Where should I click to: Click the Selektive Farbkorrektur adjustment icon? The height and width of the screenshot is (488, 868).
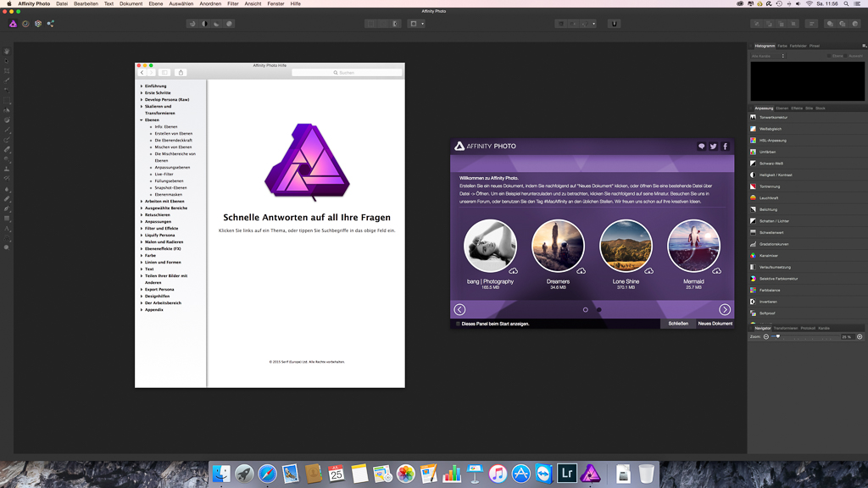point(753,278)
